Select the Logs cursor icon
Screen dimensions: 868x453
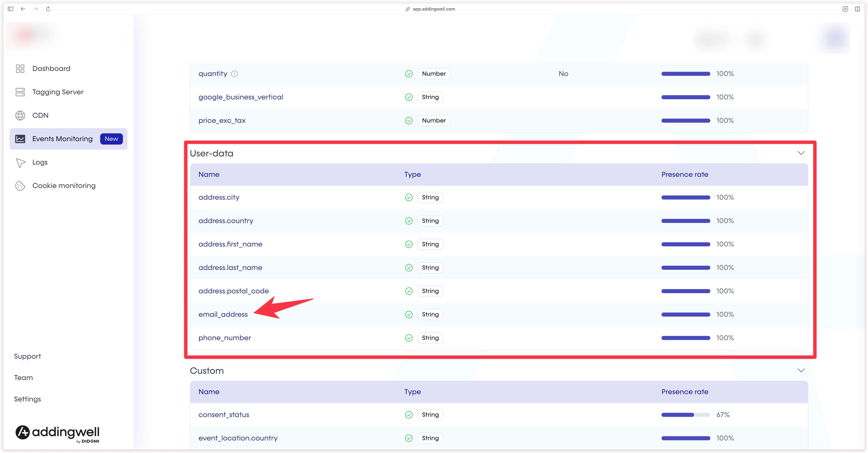coord(20,163)
